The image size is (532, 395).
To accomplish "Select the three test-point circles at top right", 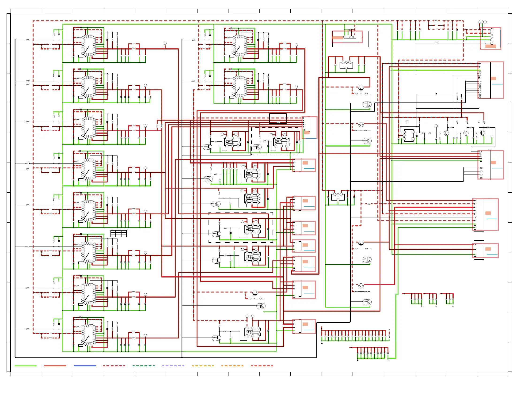I will pyautogui.click(x=482, y=22).
